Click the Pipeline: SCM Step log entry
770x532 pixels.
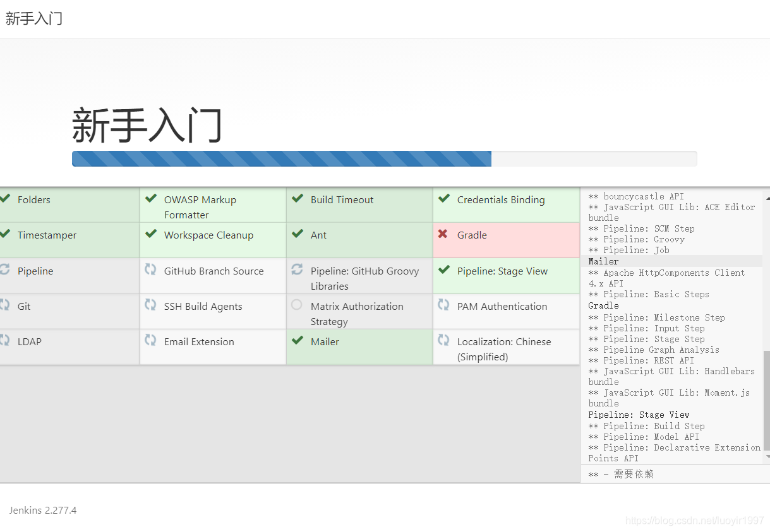tap(641, 228)
